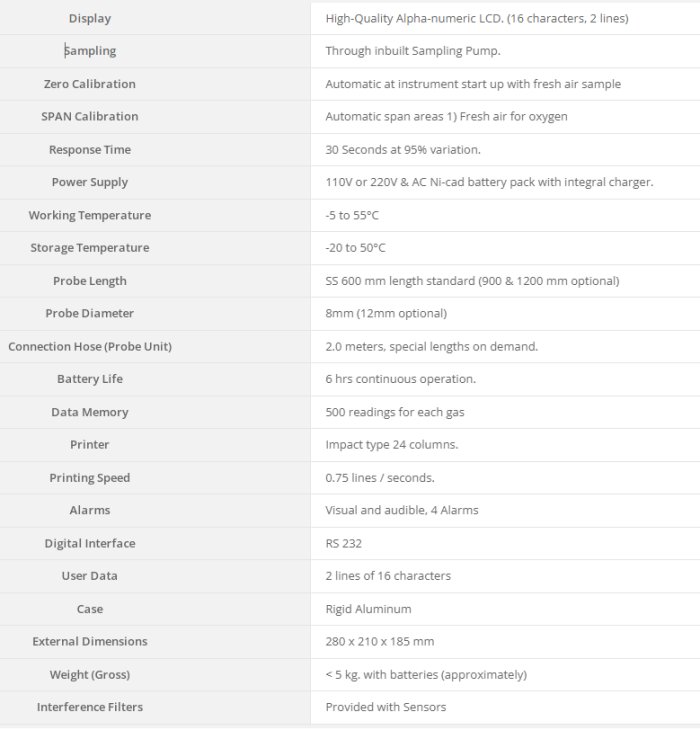Click the Connection Hose (Probe Unit) label

click(x=90, y=346)
